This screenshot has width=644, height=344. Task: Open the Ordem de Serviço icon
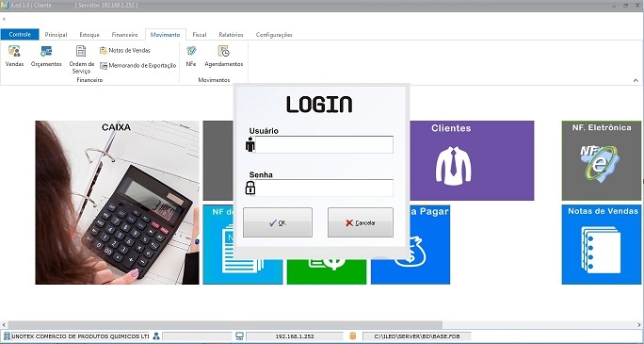tap(81, 59)
